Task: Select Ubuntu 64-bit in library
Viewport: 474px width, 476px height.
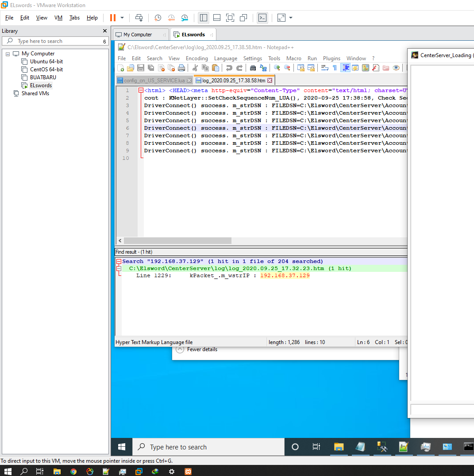Action: tap(46, 61)
